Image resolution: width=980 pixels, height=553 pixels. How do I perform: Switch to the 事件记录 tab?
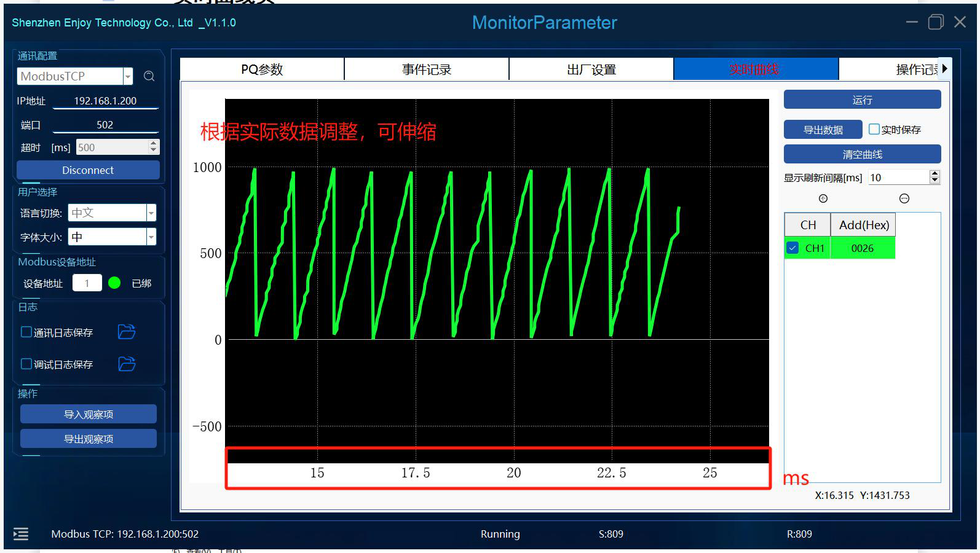[427, 69]
